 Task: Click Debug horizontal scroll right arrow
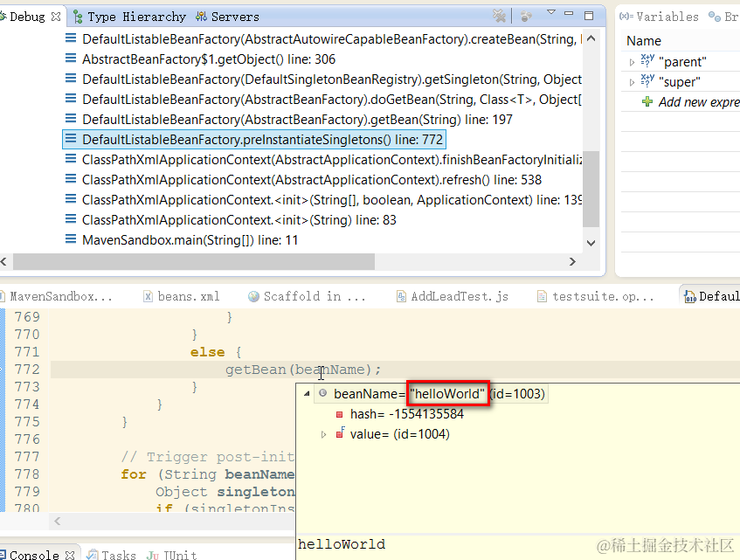[x=572, y=261]
